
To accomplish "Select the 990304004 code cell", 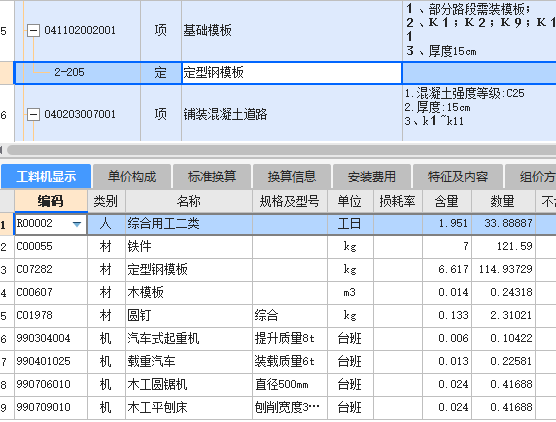I will pyautogui.click(x=51, y=339).
